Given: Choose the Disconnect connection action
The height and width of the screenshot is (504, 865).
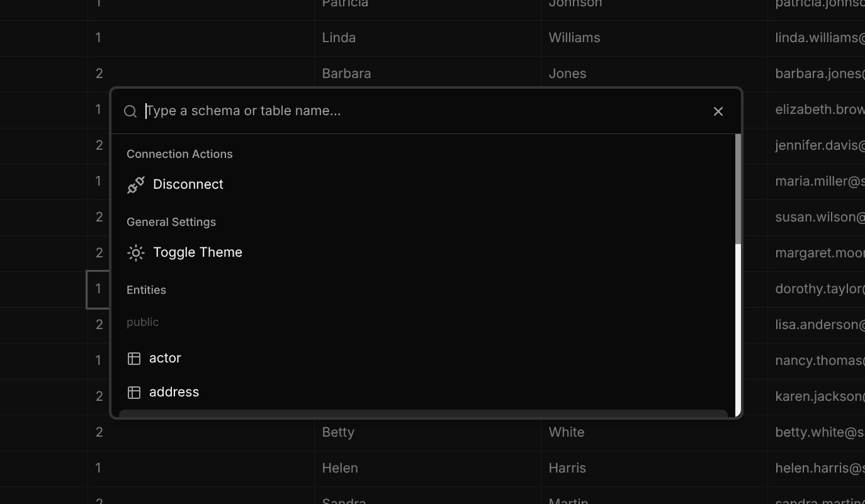Looking at the screenshot, I should point(188,184).
